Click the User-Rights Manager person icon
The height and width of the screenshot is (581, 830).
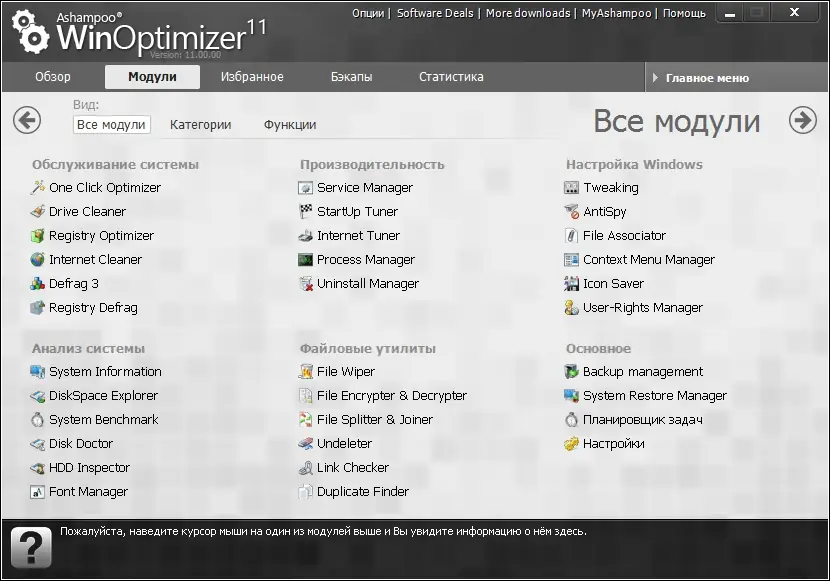pos(572,307)
